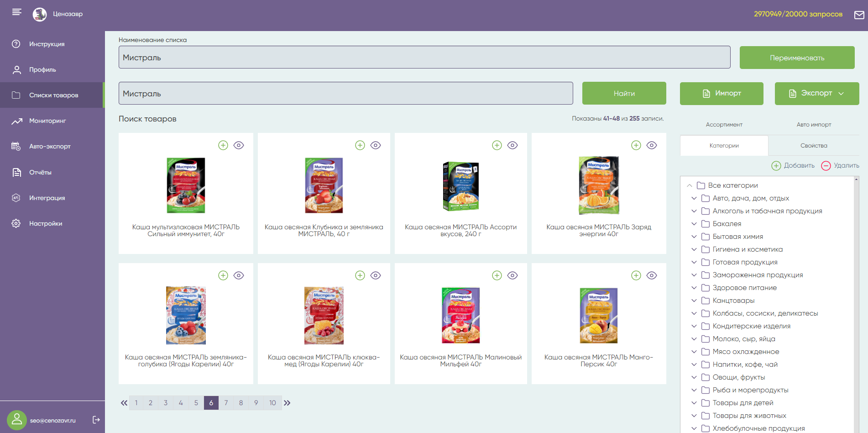This screenshot has width=868, height=433.
Task: View Каша Клубника и земляника via eye icon
Action: [376, 145]
